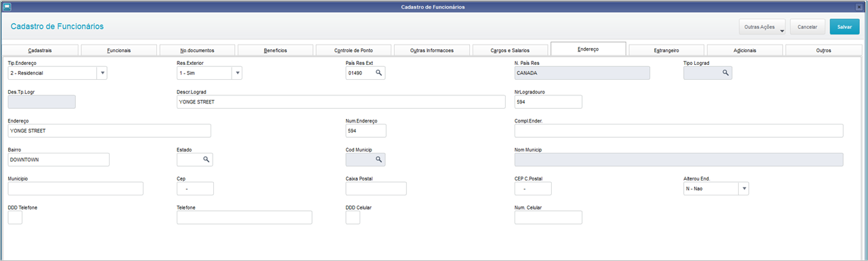Click the Alterou End. label
The width and height of the screenshot is (868, 261).
click(x=697, y=179)
